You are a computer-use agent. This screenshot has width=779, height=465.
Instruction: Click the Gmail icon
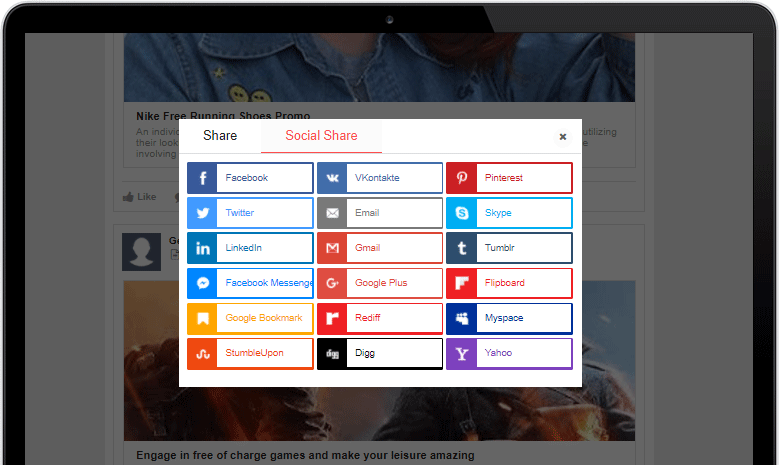332,248
